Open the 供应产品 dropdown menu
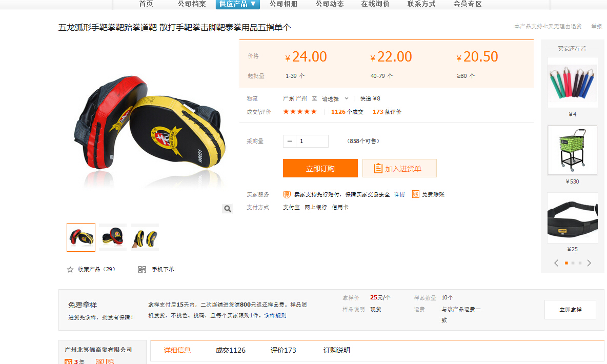This screenshot has width=607, height=364. pyautogui.click(x=238, y=4)
